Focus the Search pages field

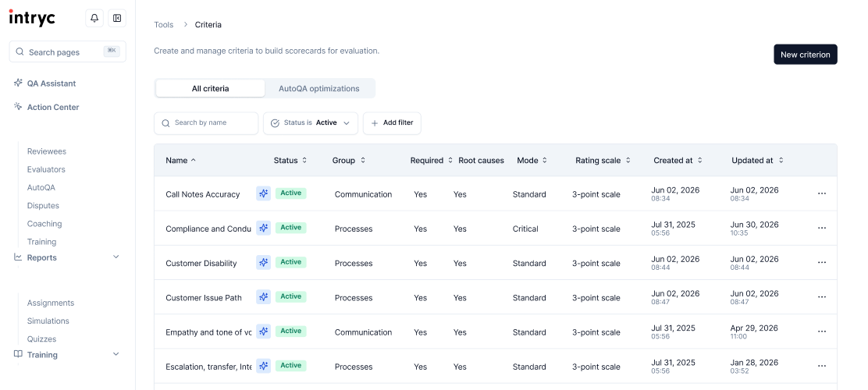coord(68,51)
